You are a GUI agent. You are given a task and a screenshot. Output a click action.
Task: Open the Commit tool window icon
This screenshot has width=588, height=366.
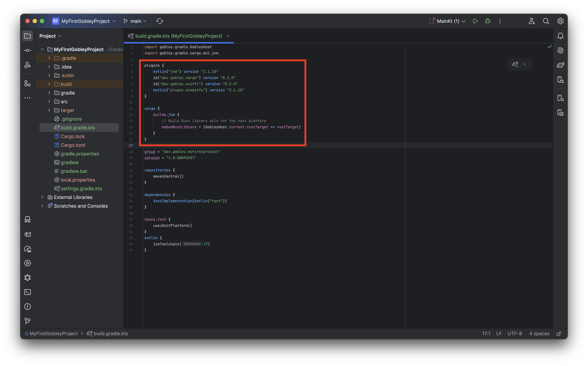click(x=28, y=50)
